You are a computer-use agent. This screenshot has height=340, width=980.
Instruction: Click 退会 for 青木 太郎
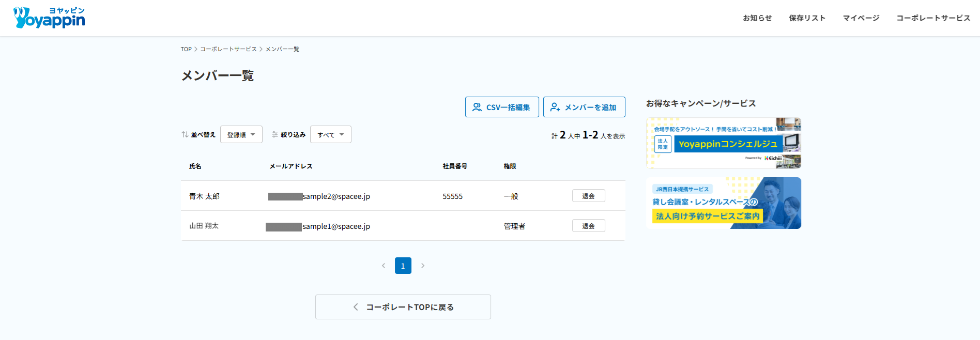tap(588, 196)
